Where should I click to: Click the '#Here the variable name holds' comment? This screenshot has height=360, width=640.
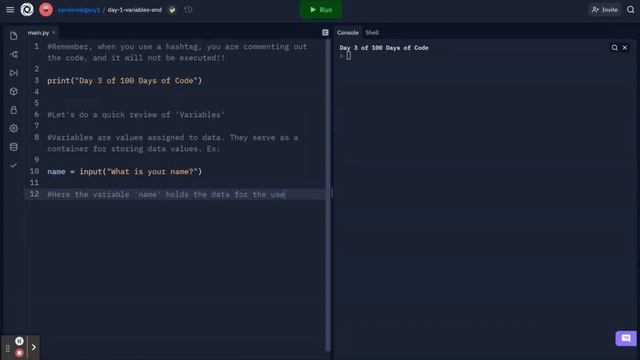166,195
